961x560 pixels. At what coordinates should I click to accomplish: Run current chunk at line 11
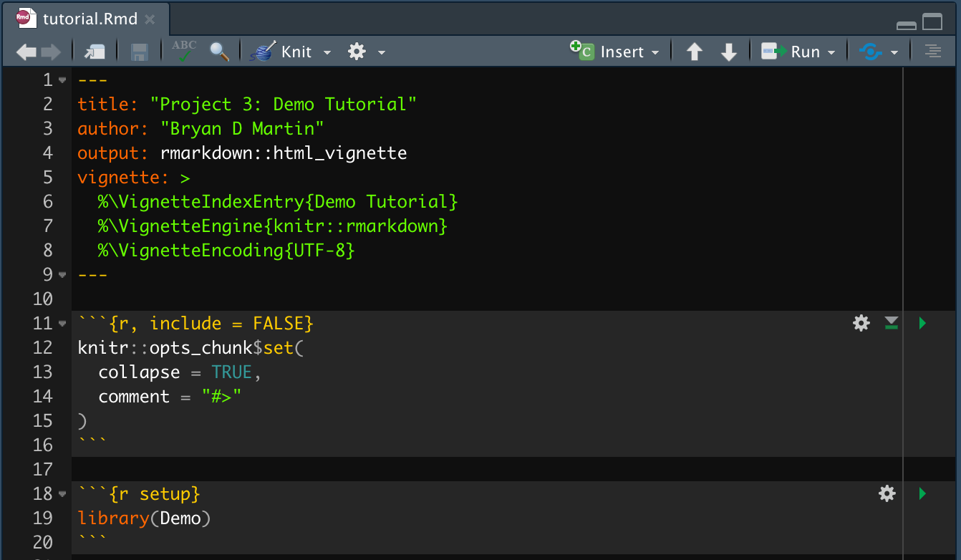coord(922,323)
